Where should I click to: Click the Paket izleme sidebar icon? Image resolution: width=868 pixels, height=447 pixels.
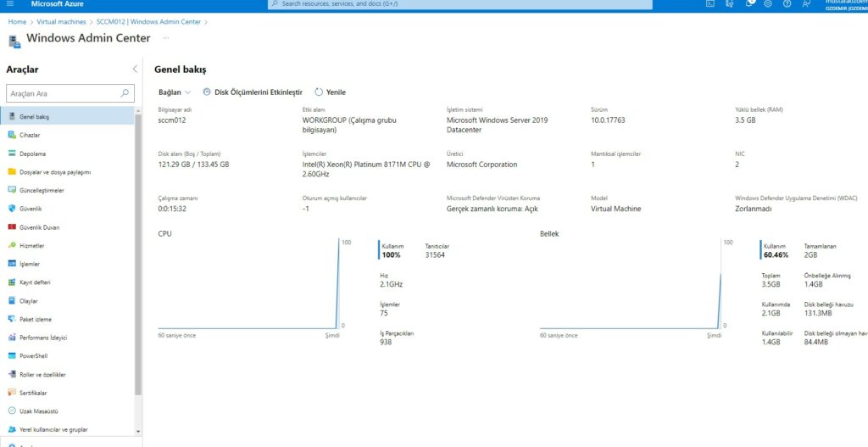(12, 319)
